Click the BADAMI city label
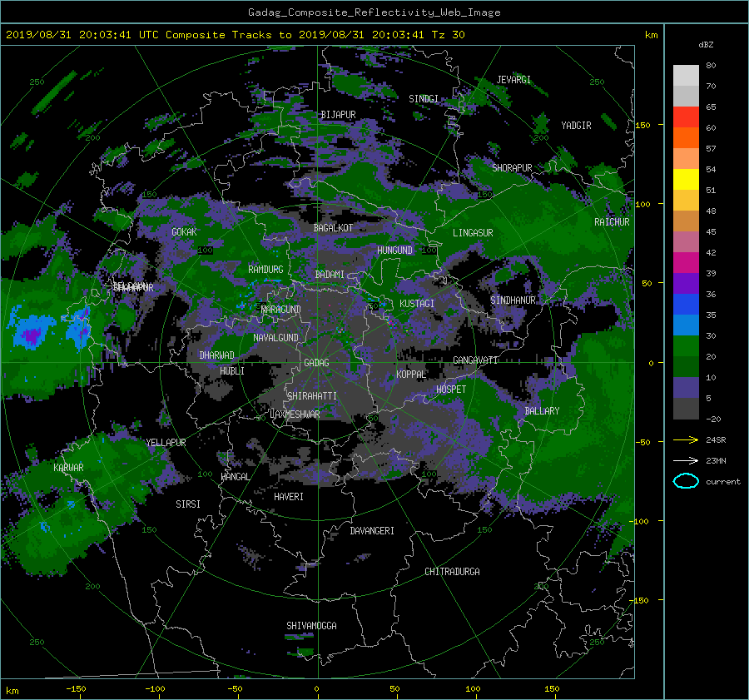Image resolution: width=749 pixels, height=700 pixels. pyautogui.click(x=330, y=275)
